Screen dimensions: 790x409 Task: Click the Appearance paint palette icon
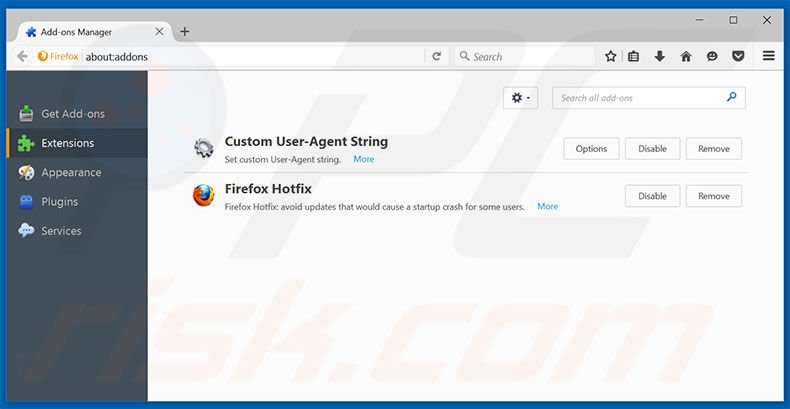click(26, 173)
